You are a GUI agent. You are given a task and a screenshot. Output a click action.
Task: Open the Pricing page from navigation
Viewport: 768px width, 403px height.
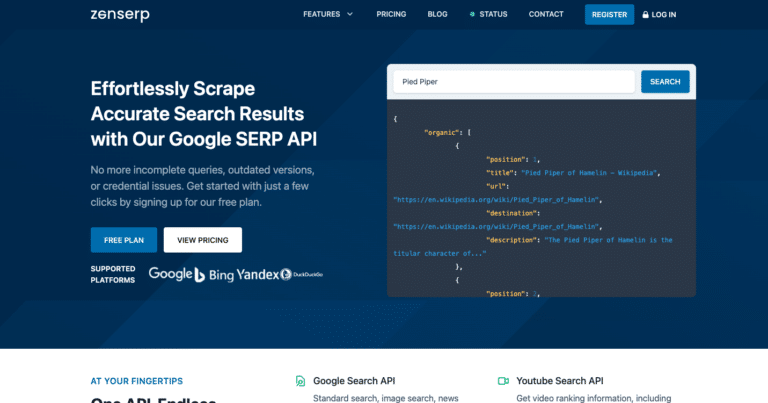[x=391, y=15]
